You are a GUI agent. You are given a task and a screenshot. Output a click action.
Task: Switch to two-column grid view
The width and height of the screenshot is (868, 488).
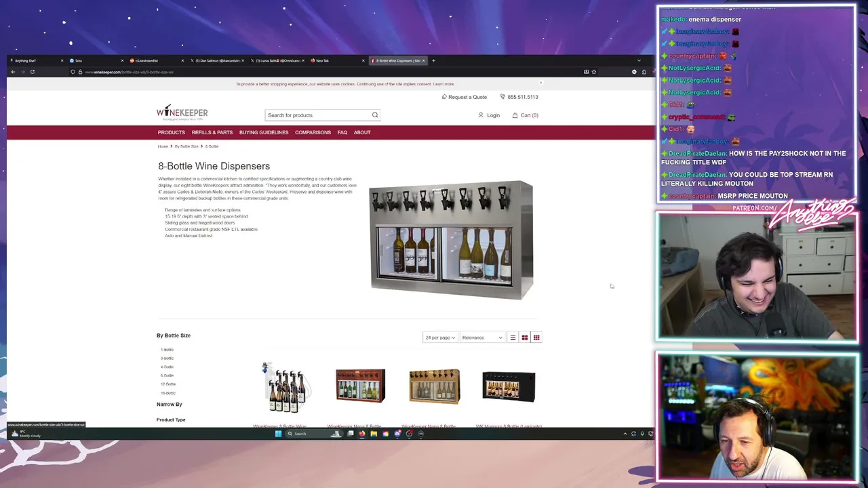click(x=524, y=338)
